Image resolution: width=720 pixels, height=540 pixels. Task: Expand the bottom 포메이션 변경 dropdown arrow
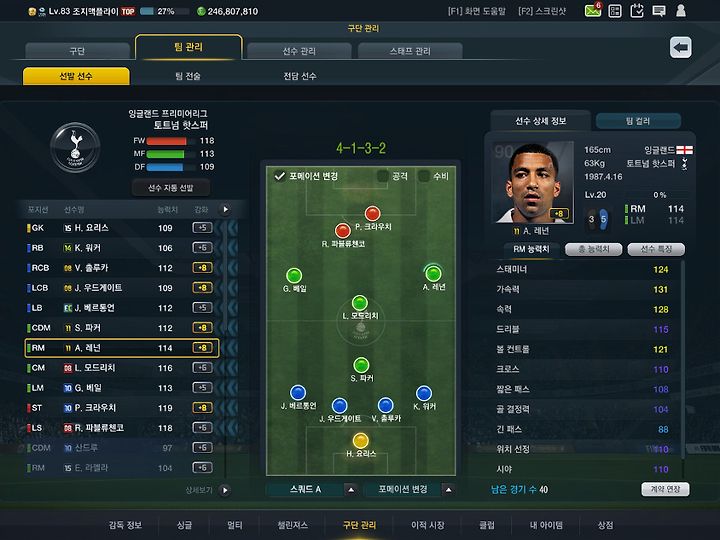(x=449, y=490)
